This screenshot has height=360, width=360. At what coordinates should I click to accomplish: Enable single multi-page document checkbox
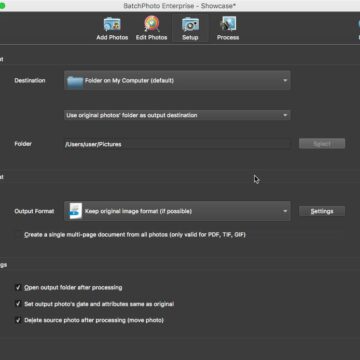[18, 235]
